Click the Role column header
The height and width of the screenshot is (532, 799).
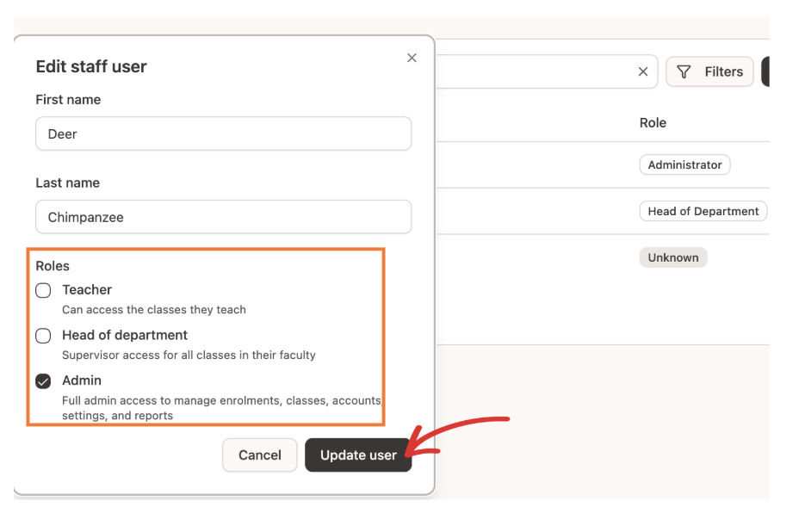click(x=653, y=123)
